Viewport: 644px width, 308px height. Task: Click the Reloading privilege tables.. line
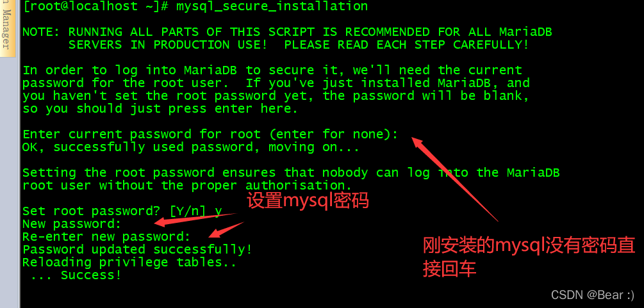click(x=130, y=262)
